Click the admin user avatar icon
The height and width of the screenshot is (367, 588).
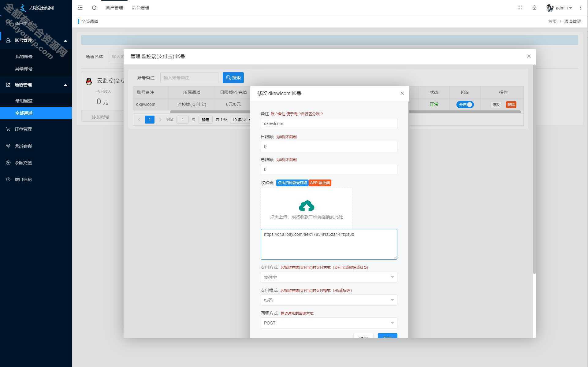[x=549, y=8]
